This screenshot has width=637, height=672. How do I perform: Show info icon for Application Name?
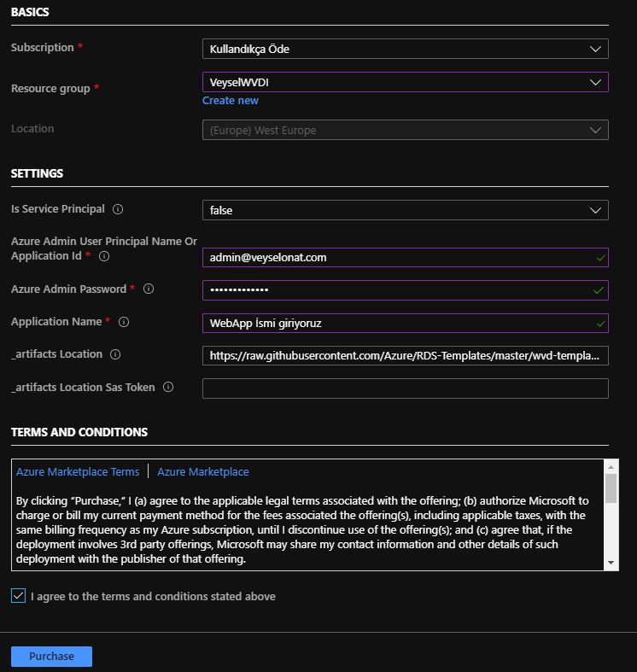124,322
